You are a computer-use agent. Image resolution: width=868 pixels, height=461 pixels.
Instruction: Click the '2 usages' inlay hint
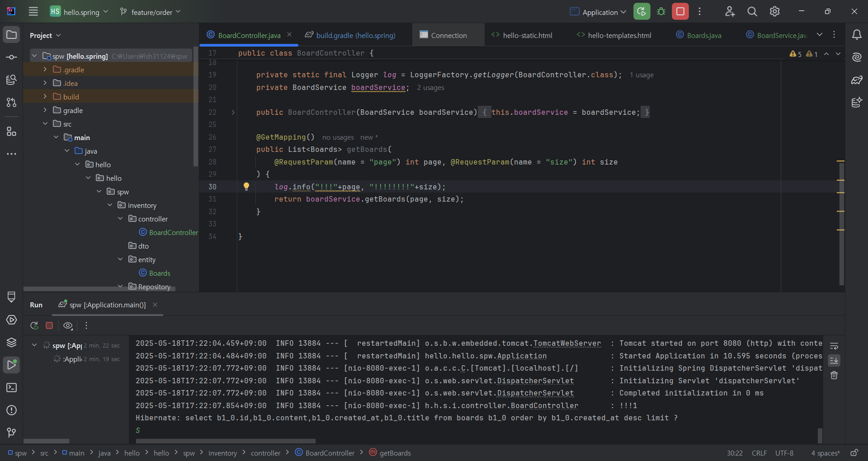coord(430,88)
